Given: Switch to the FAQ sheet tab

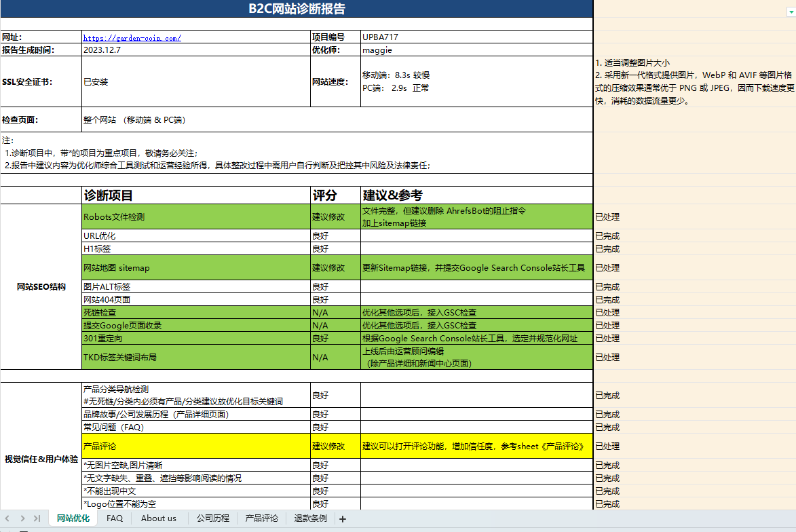Looking at the screenshot, I should pos(115,518).
